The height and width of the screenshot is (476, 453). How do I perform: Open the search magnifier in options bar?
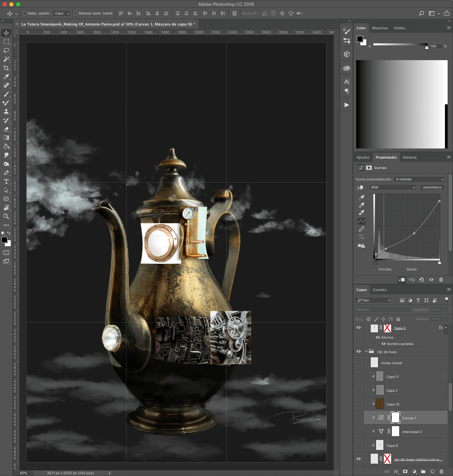(x=421, y=13)
